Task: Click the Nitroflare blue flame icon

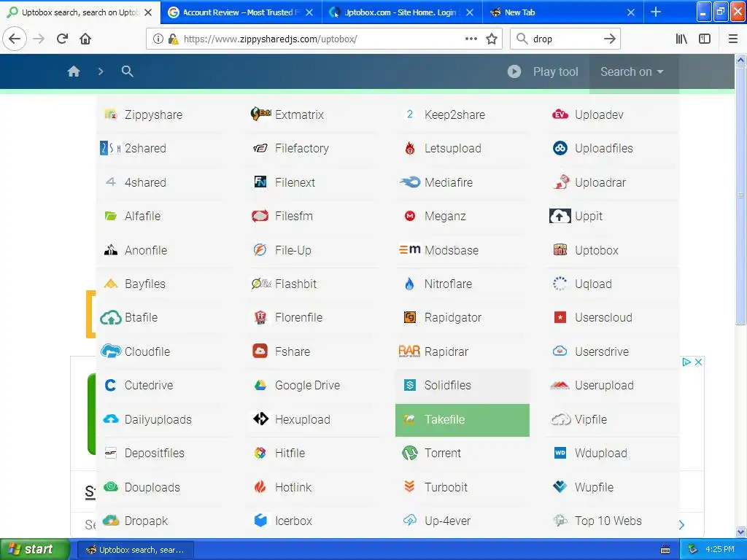Action: (410, 284)
